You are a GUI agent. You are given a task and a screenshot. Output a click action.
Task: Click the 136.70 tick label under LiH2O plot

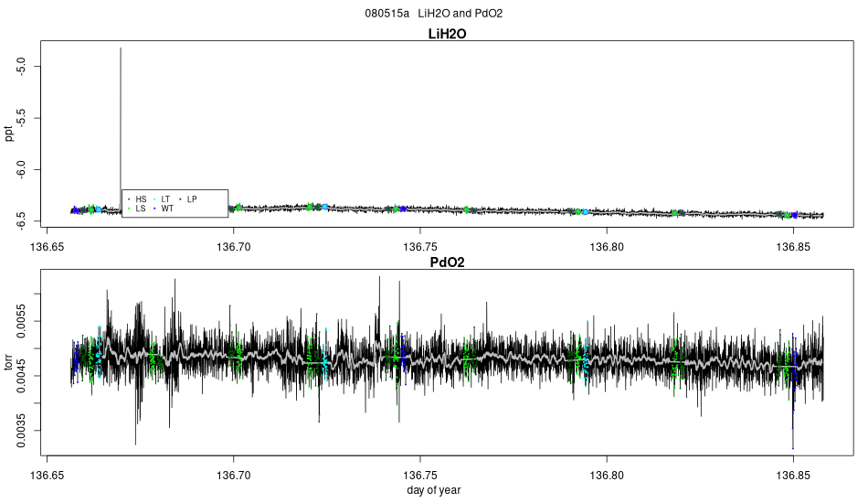click(x=234, y=247)
